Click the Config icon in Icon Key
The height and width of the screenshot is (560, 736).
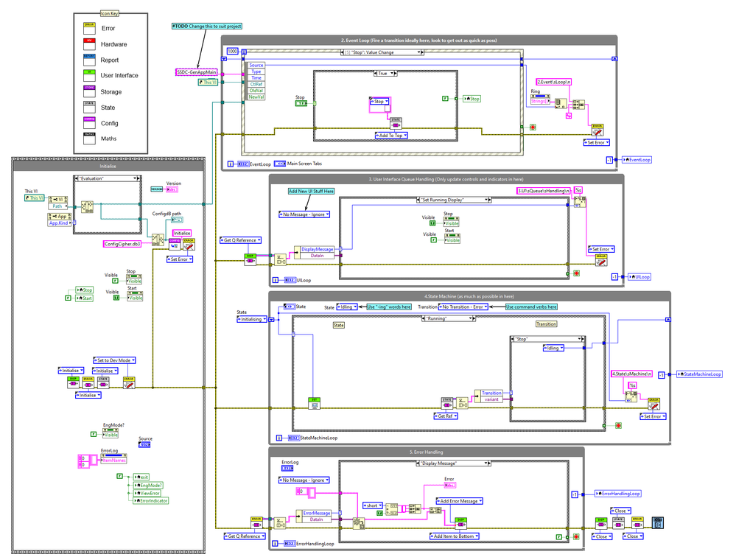[x=89, y=123]
